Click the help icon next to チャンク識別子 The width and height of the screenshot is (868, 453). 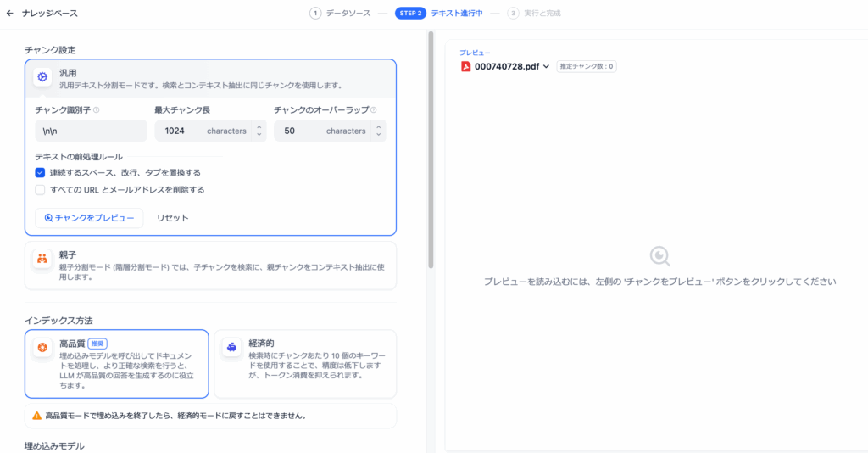(x=97, y=110)
